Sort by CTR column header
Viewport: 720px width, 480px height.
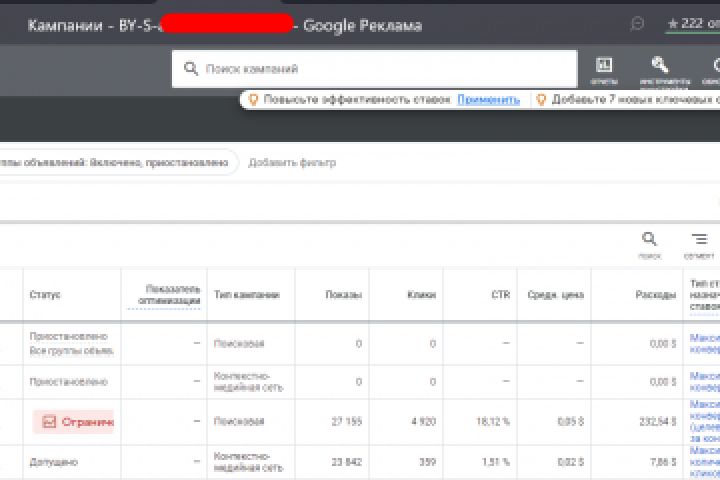(501, 294)
